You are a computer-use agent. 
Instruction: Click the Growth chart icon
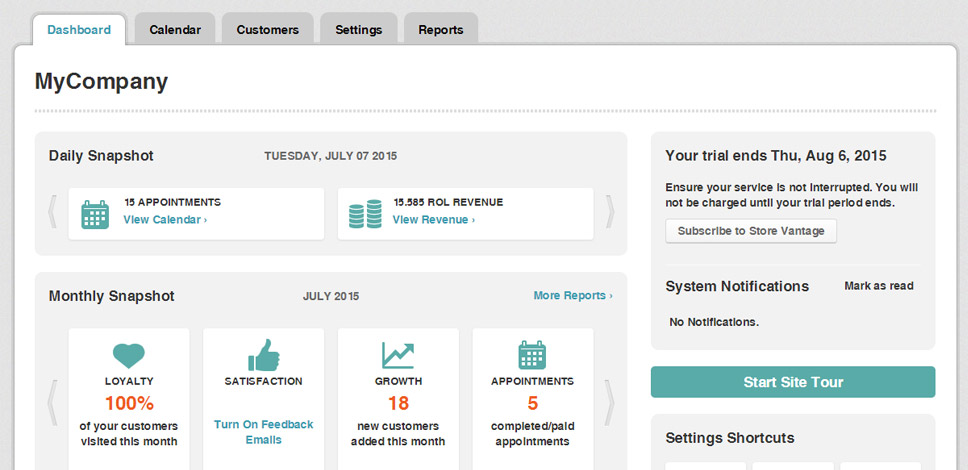[x=398, y=355]
